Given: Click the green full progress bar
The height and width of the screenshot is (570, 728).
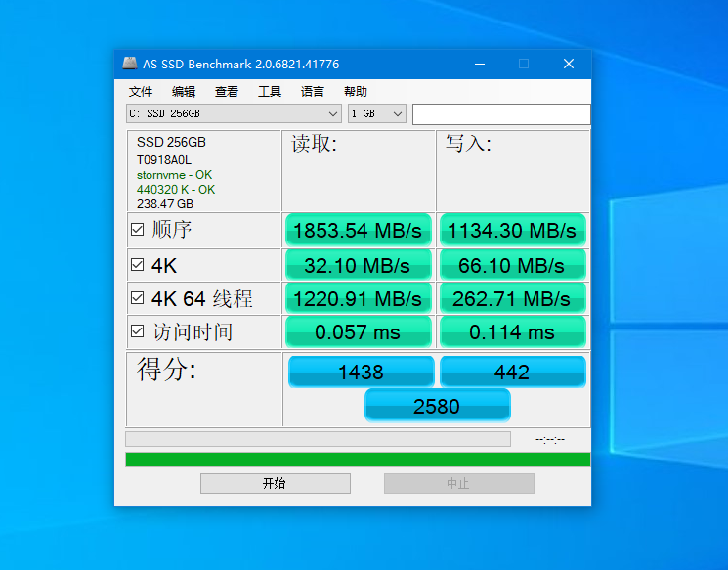Looking at the screenshot, I should tap(358, 460).
